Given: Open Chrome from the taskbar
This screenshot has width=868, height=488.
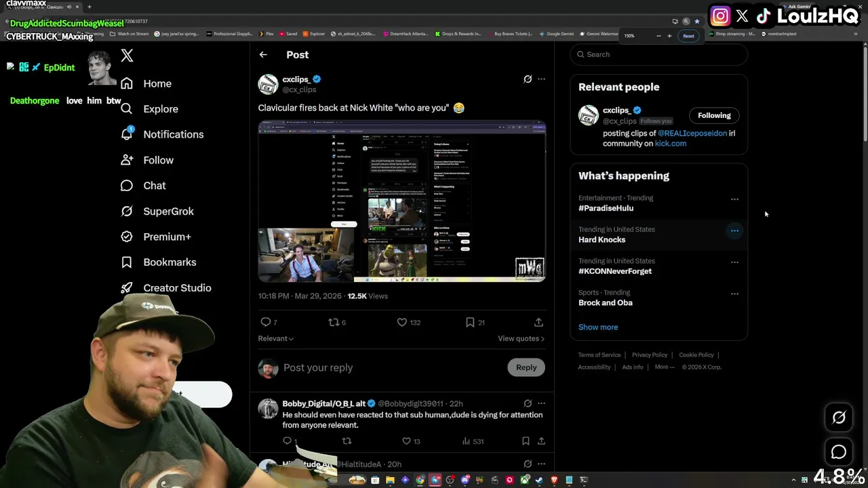Looking at the screenshot, I should pyautogui.click(x=420, y=481).
